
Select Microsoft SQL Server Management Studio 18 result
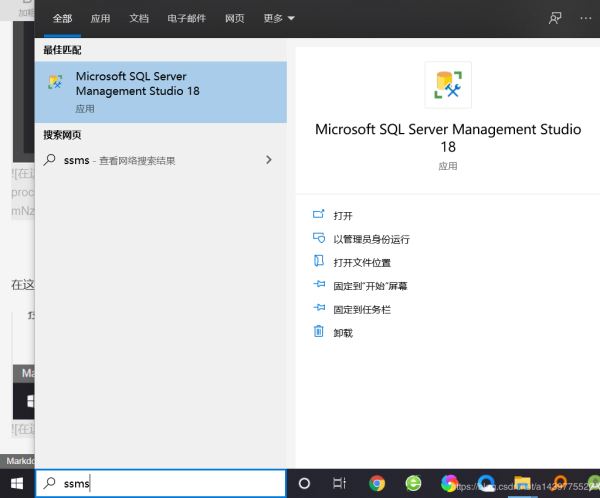tap(161, 92)
